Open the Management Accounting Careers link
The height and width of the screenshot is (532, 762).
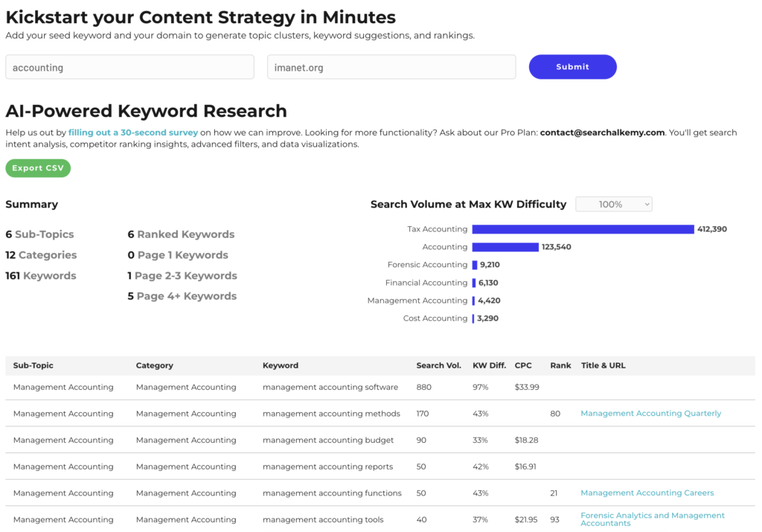(647, 493)
